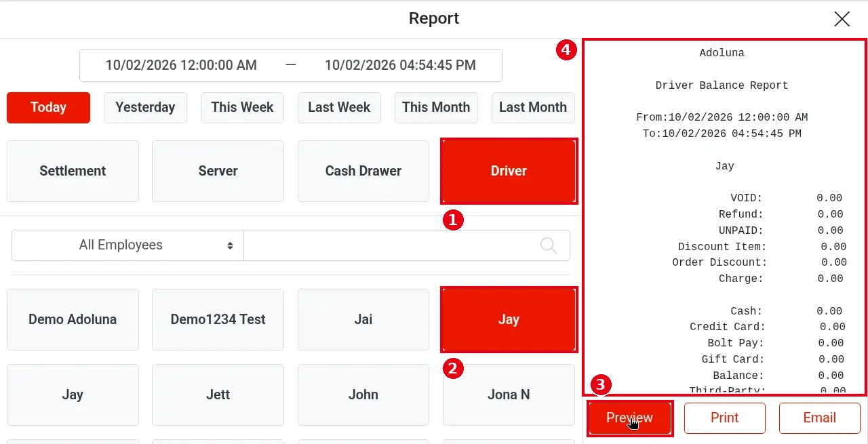Select employee Demo Adoluna
The width and height of the screenshot is (868, 444).
pyautogui.click(x=73, y=319)
